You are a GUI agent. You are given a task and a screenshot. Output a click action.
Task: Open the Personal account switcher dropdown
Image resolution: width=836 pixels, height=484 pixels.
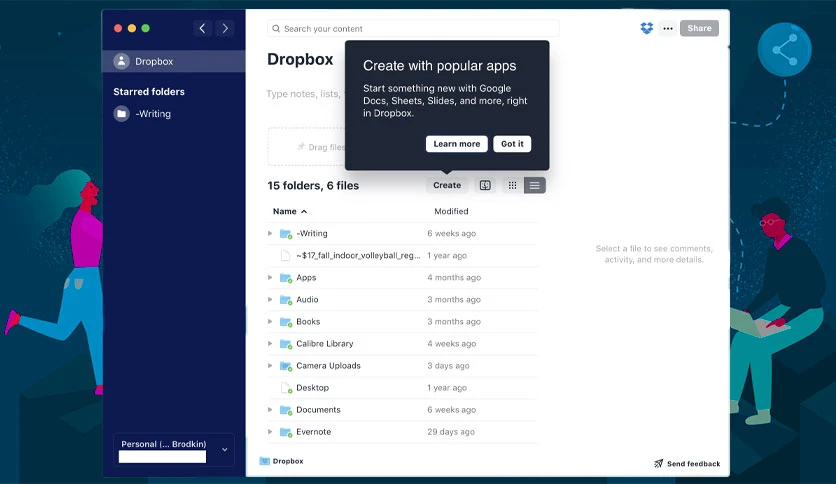(174, 450)
